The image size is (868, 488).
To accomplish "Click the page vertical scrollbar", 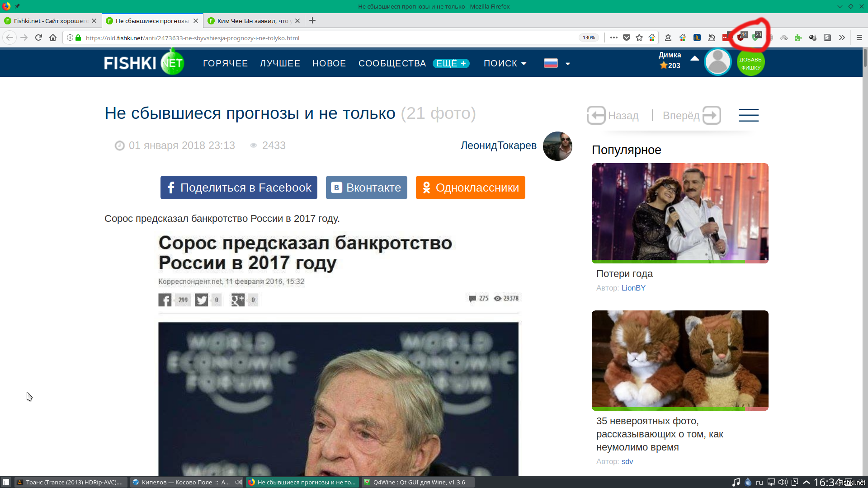I will coord(865,262).
